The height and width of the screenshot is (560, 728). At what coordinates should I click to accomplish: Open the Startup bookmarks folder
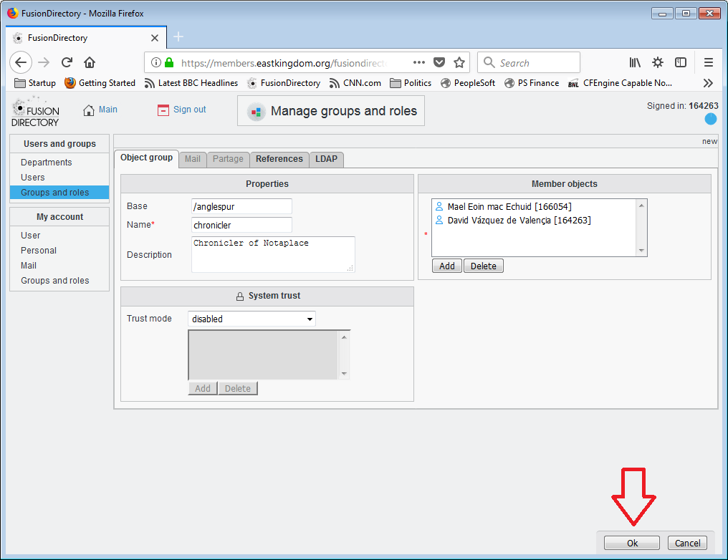[35, 83]
